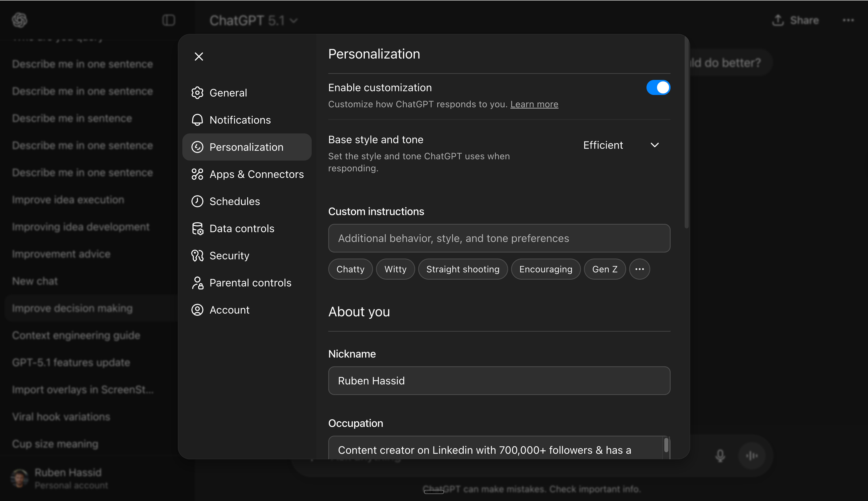Expand the ChatGPT 5.1 model selector

click(253, 21)
